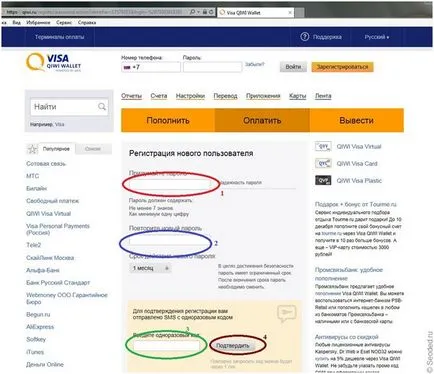Click the Войти button
The height and width of the screenshot is (374, 434).
(293, 67)
